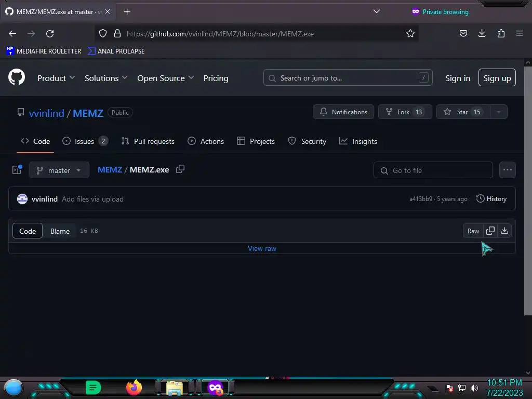Copy raw file contents icon
Screen dimensions: 532x399
pos(490,231)
